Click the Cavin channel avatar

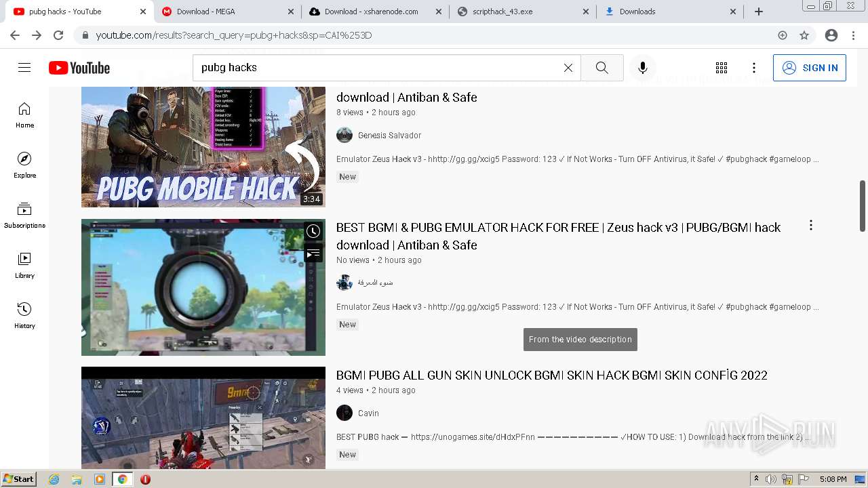tap(344, 413)
